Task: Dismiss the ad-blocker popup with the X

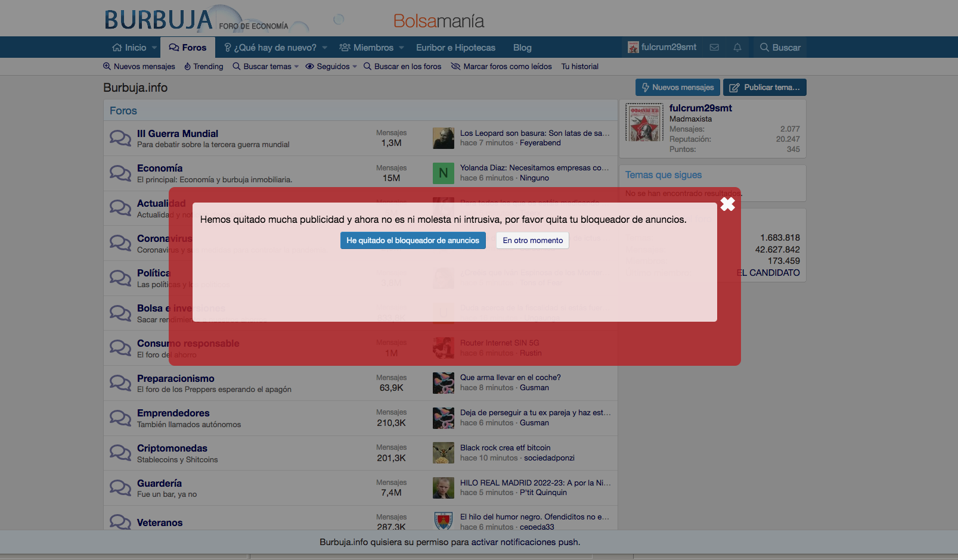Action: (727, 204)
